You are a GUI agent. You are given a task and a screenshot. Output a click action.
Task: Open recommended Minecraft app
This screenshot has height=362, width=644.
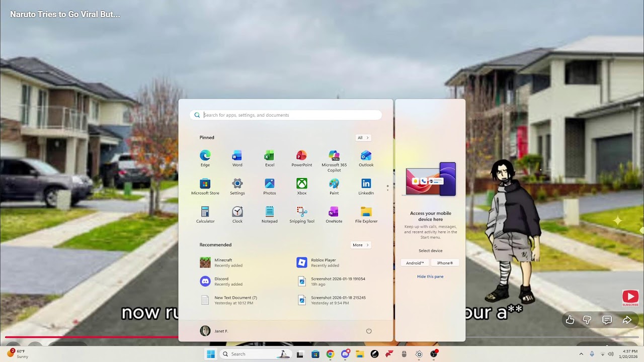point(221,262)
